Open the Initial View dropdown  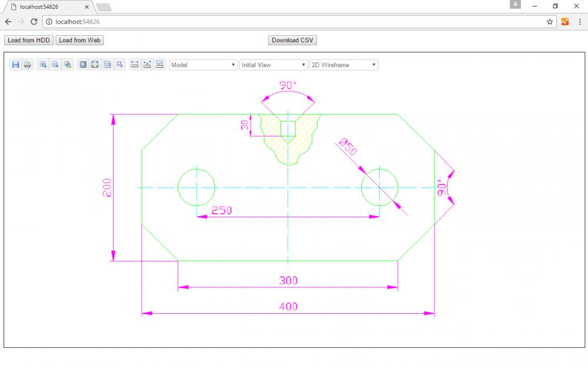pyautogui.click(x=273, y=65)
